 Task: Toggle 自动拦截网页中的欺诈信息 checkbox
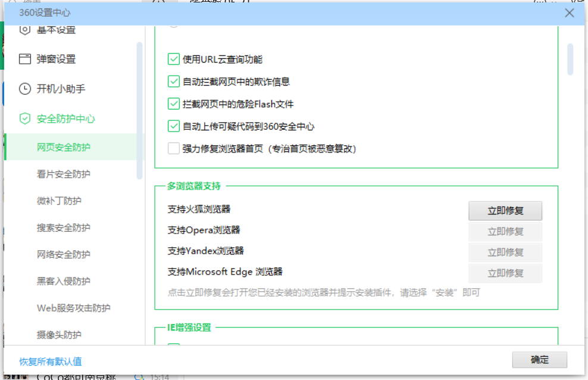(x=174, y=82)
